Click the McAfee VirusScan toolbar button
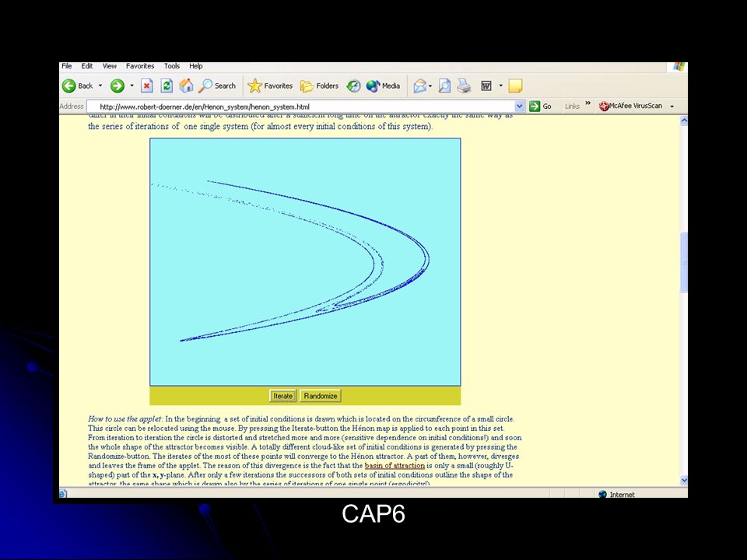 coord(631,106)
